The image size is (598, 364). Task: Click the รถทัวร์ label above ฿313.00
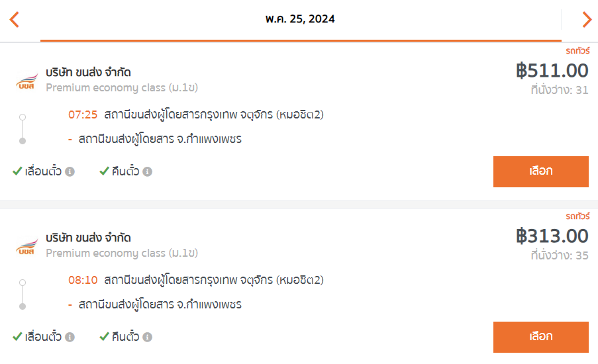[577, 216]
